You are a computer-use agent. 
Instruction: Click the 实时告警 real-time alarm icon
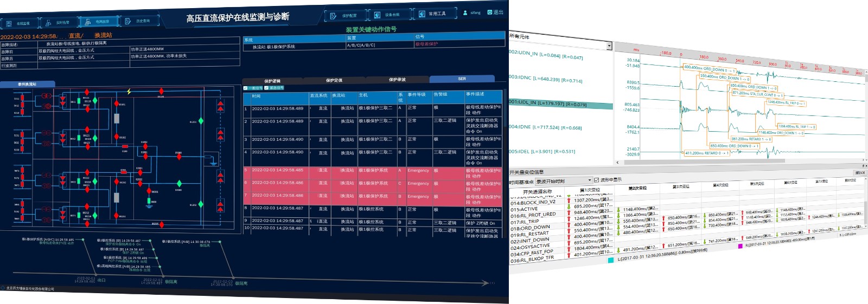pos(48,23)
